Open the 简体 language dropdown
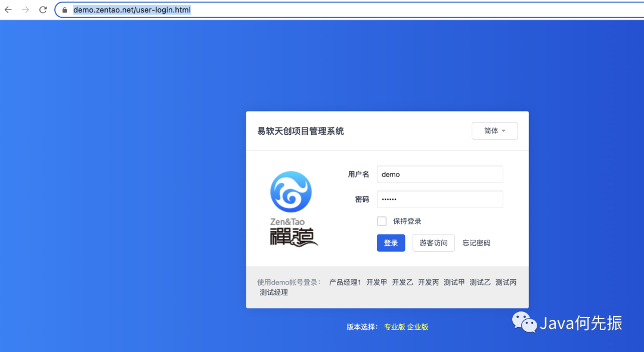Viewport: 644px width, 352px height. coord(494,131)
